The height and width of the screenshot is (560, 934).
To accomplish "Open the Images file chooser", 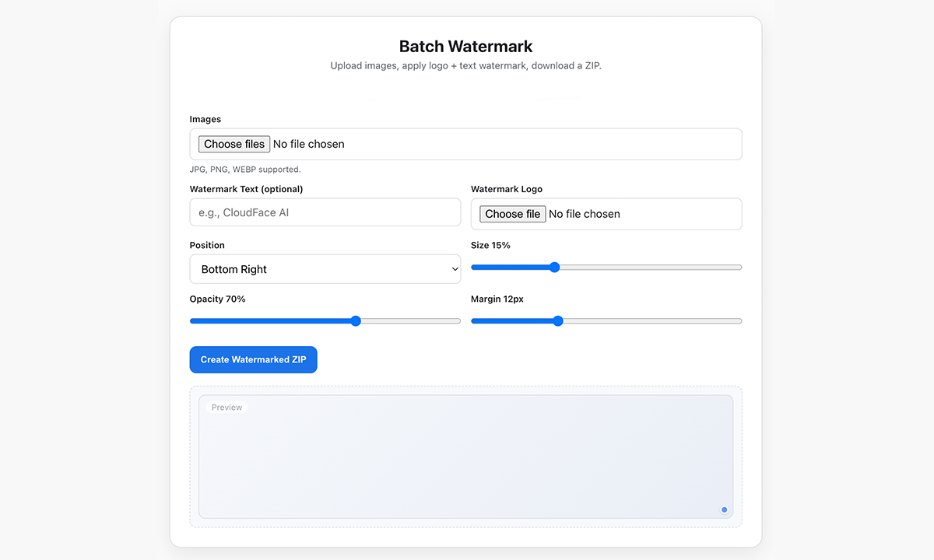I will tap(233, 144).
